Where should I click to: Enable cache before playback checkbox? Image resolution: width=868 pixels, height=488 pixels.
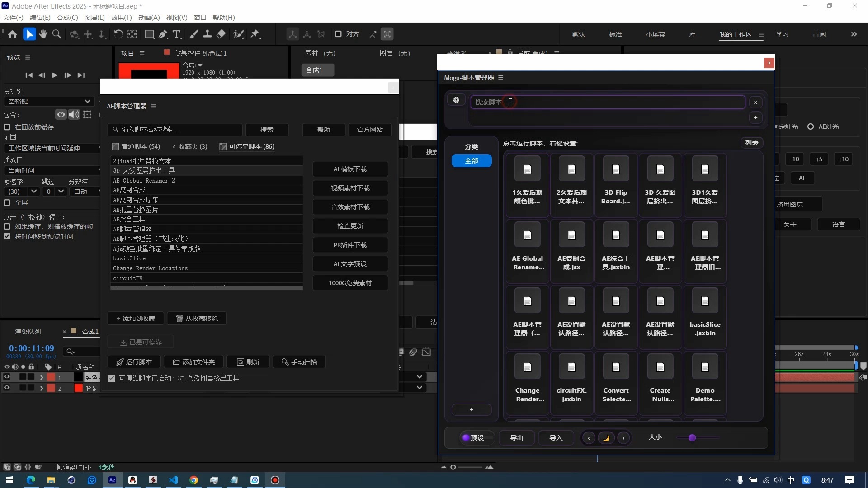pyautogui.click(x=7, y=127)
